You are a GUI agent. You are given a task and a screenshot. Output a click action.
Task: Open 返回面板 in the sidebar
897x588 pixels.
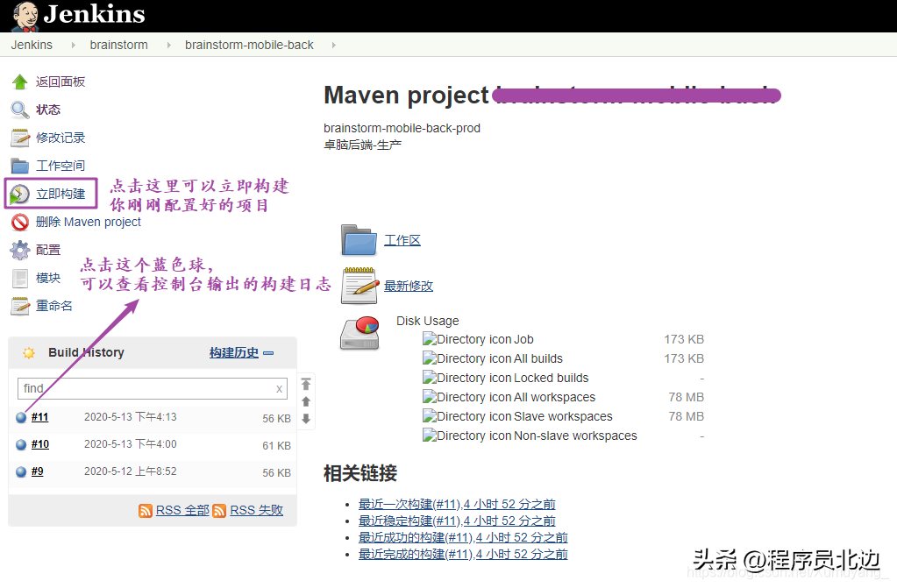pos(61,81)
